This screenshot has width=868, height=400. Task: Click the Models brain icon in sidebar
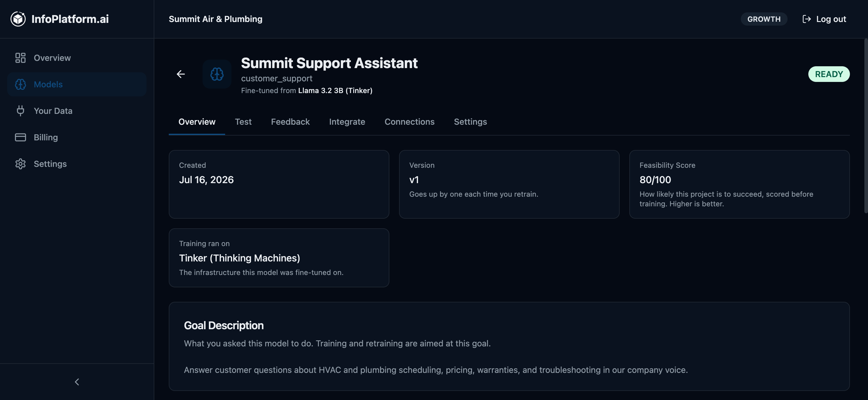coord(20,85)
